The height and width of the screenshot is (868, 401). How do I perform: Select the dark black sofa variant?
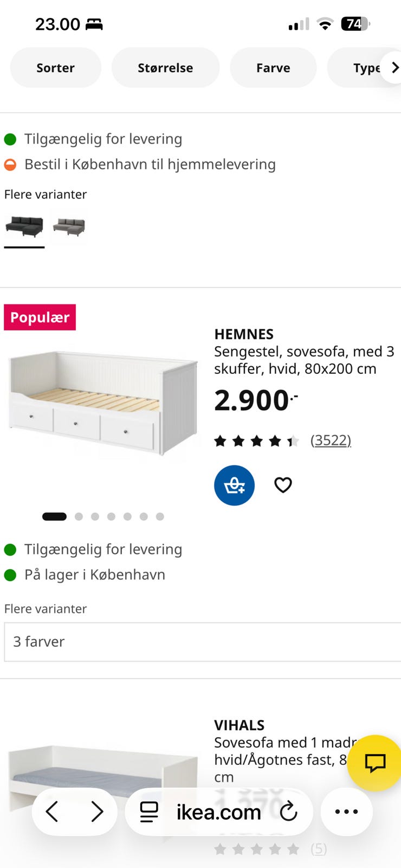click(x=24, y=226)
